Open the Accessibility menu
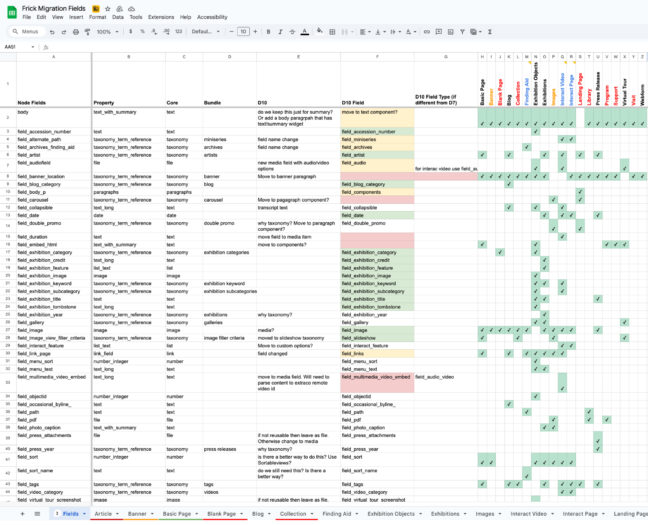This screenshot has height=525, width=648. coord(212,17)
